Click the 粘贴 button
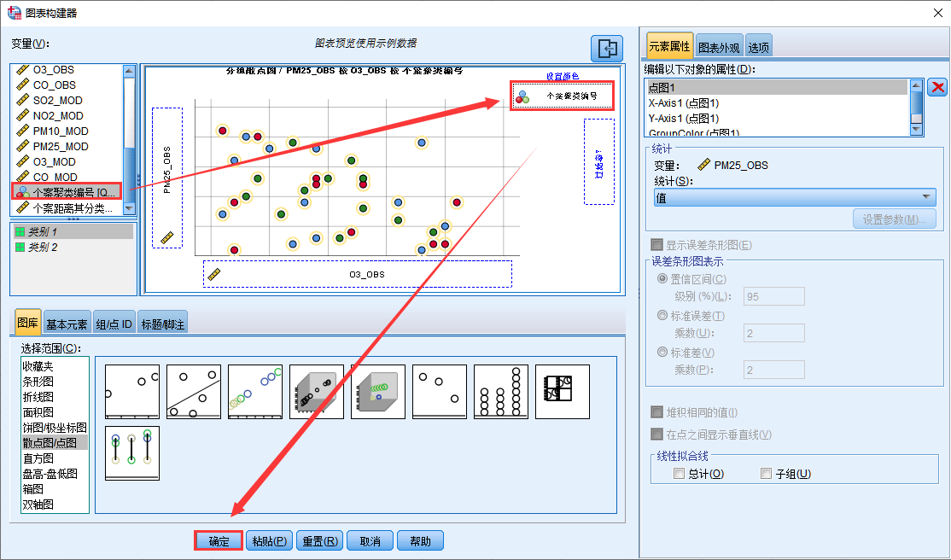Screen dimensions: 951x560 pos(269,540)
